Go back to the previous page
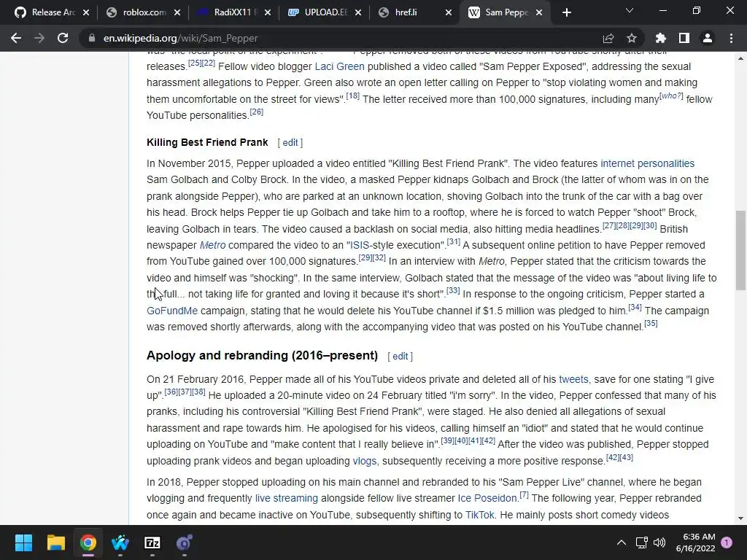This screenshot has width=747, height=560. point(16,38)
